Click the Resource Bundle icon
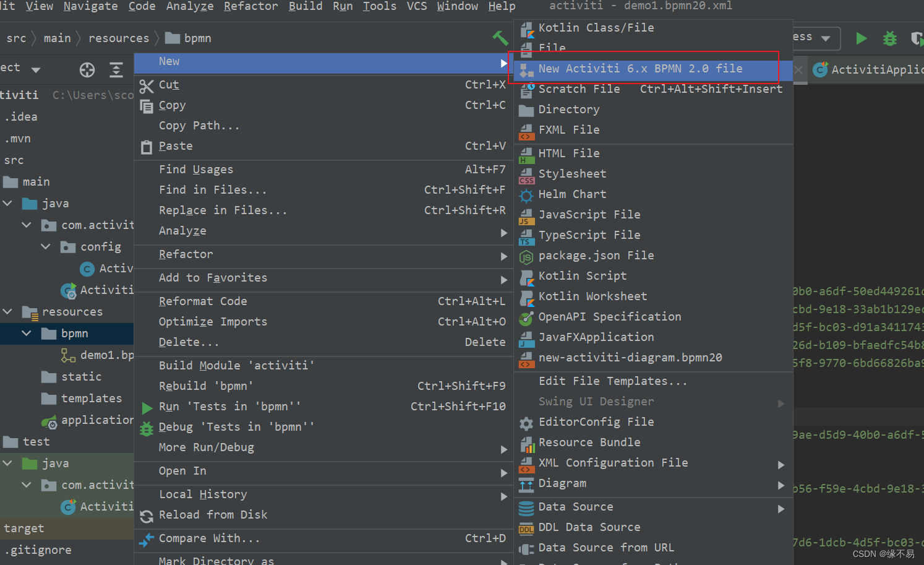The height and width of the screenshot is (565, 924). [x=526, y=444]
